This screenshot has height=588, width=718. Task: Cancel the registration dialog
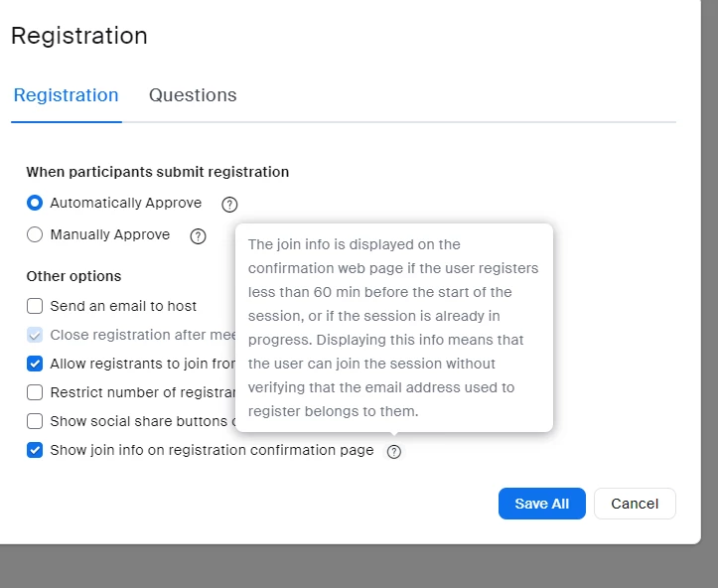tap(635, 504)
